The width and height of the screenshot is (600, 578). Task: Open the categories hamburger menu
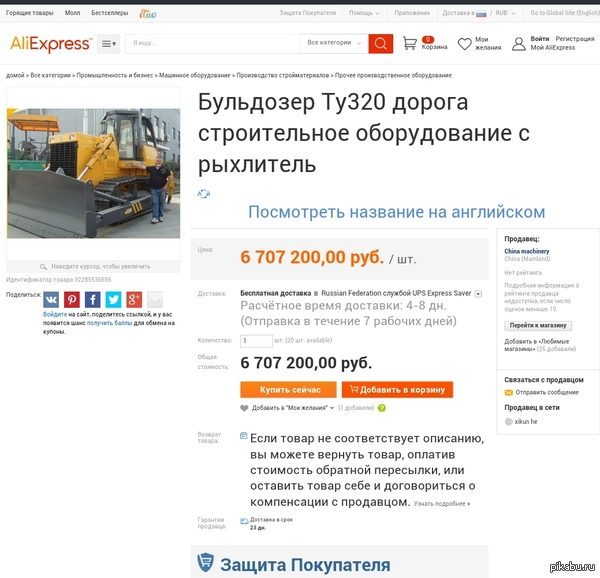pyautogui.click(x=109, y=44)
